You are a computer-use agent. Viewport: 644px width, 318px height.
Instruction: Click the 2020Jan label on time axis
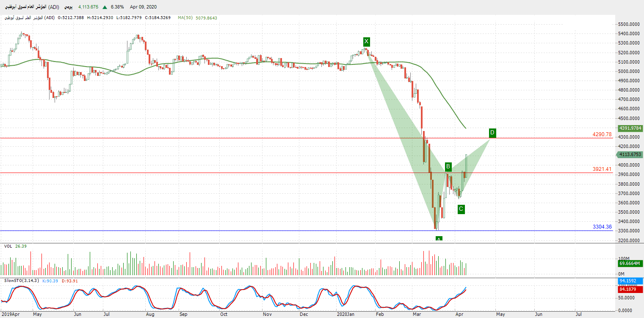[346, 315]
